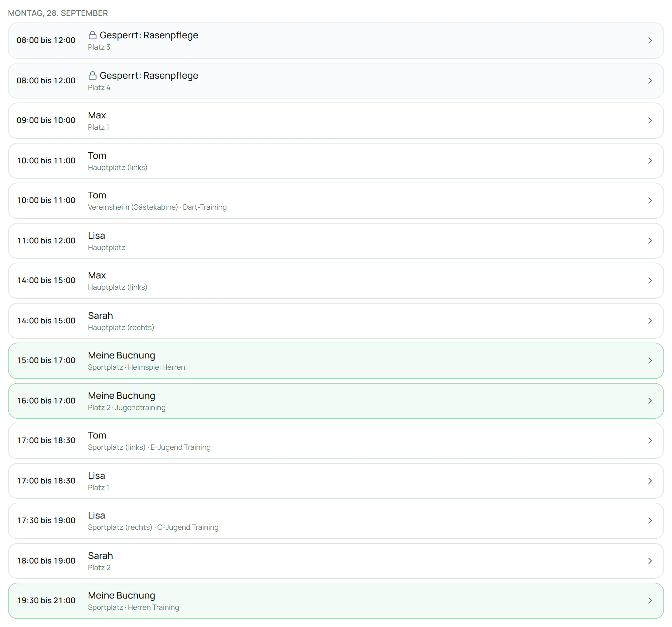672x627 pixels.
Task: Open Max's booking at 09:00 bis 10:00
Action: (x=336, y=121)
